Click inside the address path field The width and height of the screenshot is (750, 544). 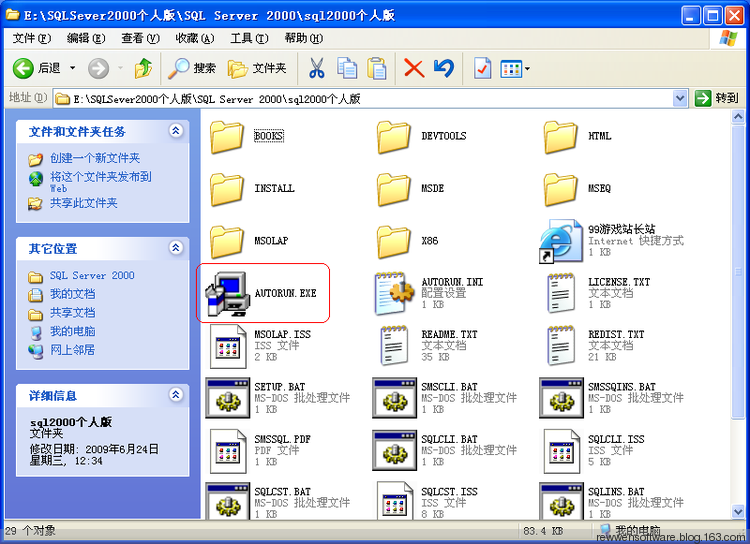point(363,99)
